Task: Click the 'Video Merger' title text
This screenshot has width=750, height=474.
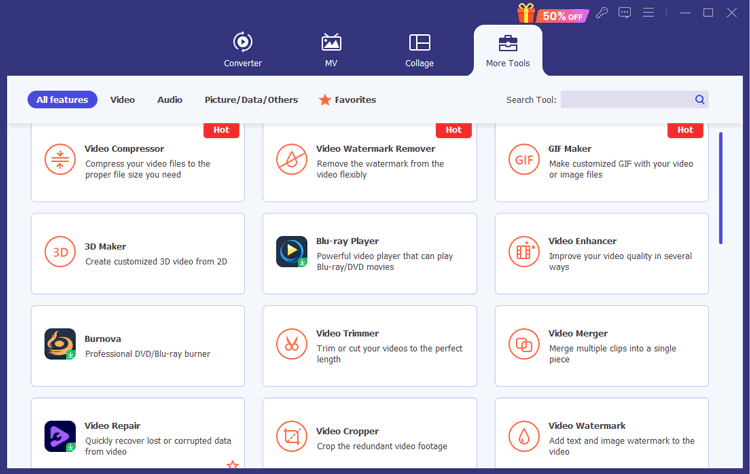Action: 578,333
